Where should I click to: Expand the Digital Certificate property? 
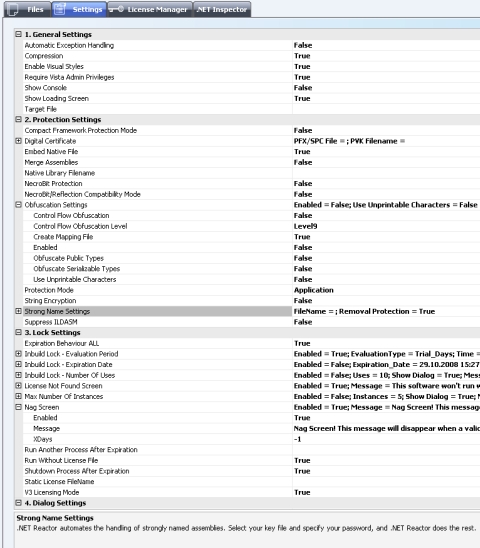(19, 140)
